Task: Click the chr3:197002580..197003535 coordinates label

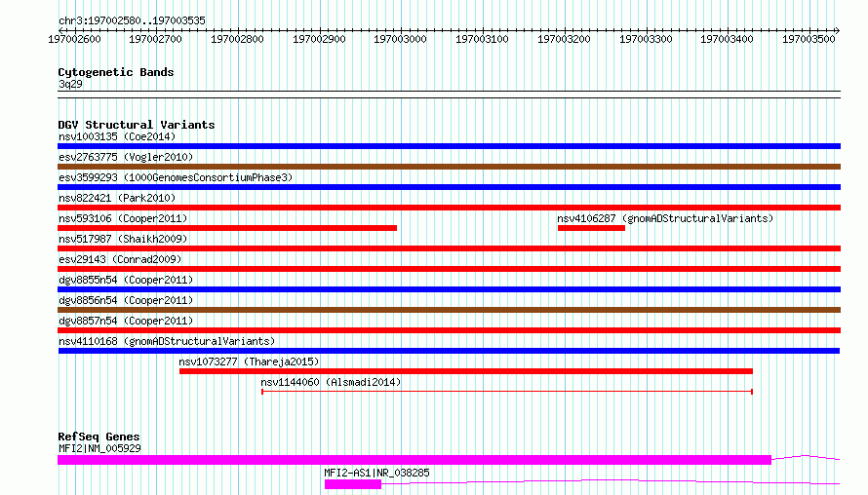Action: tap(132, 20)
